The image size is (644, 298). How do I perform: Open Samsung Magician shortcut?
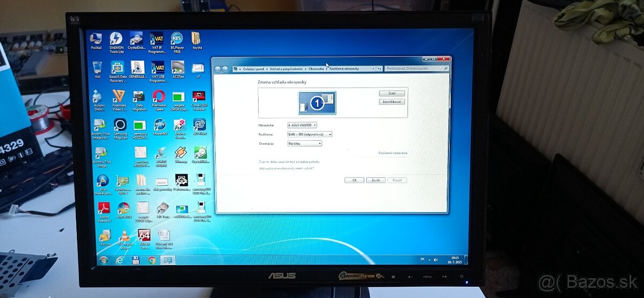click(120, 129)
